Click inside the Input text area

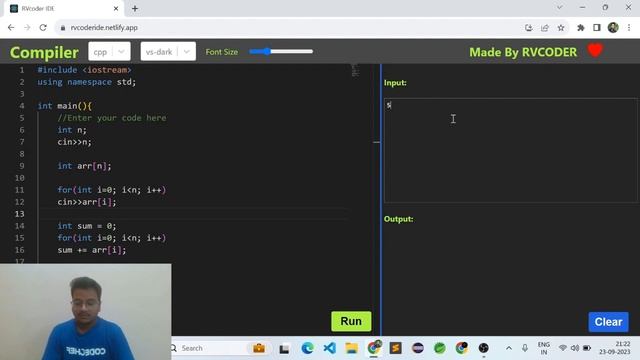tap(510, 150)
